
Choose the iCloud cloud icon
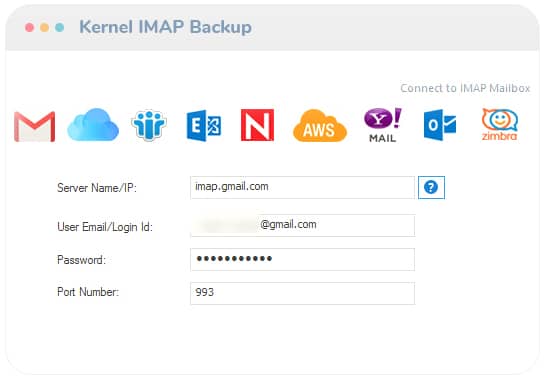93,125
